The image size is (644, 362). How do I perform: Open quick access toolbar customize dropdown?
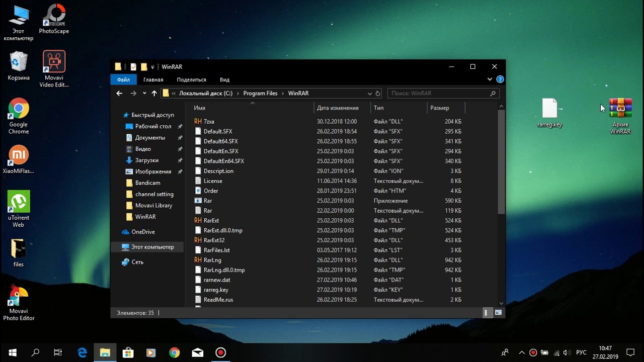click(152, 67)
